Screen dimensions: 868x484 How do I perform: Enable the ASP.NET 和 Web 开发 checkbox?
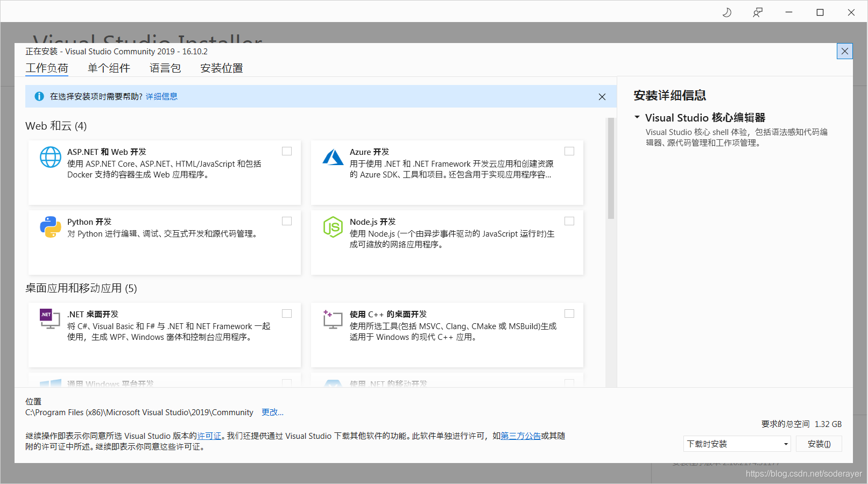click(x=287, y=151)
